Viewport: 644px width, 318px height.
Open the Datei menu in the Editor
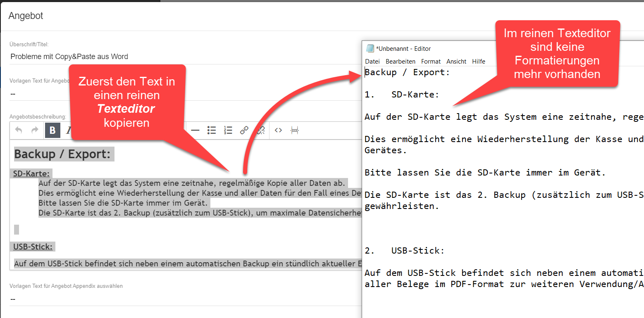click(x=372, y=62)
